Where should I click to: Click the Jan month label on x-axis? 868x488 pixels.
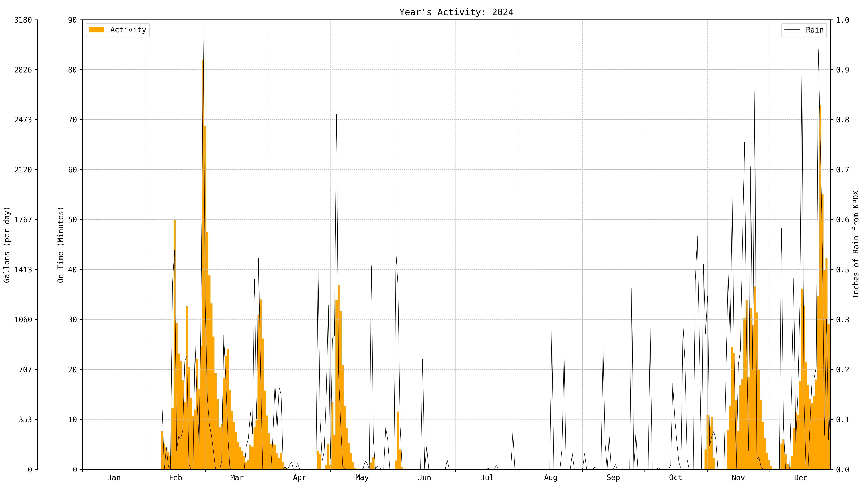[114, 478]
